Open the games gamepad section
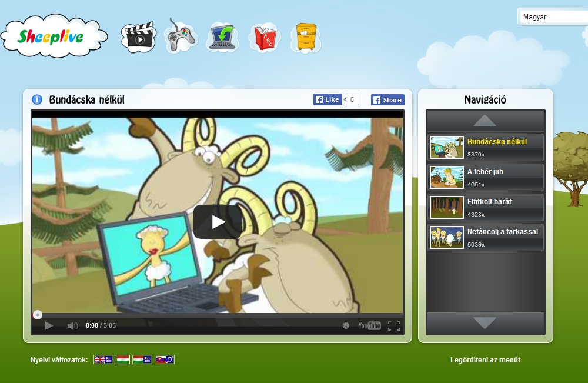The height and width of the screenshot is (383, 588). point(181,36)
